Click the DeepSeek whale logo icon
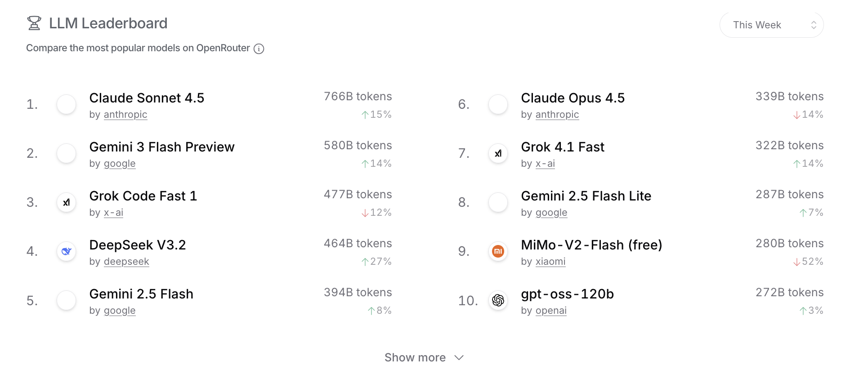This screenshot has width=868, height=383. pos(67,251)
